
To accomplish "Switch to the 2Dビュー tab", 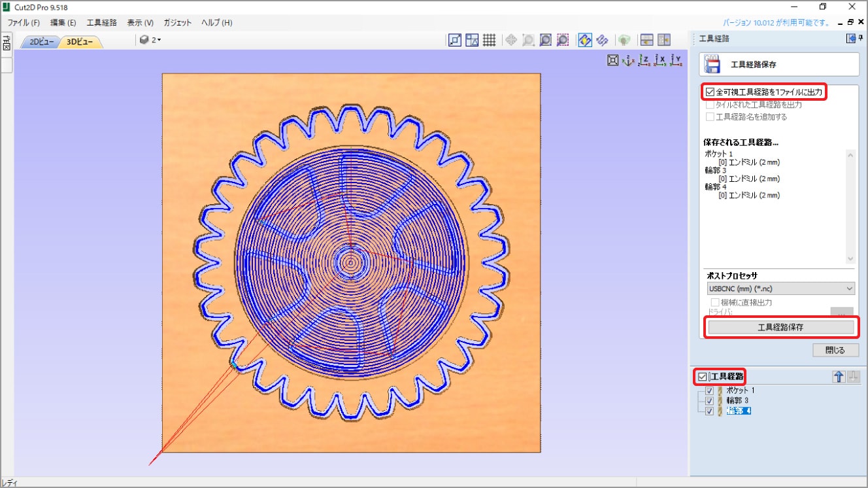I will coord(41,42).
